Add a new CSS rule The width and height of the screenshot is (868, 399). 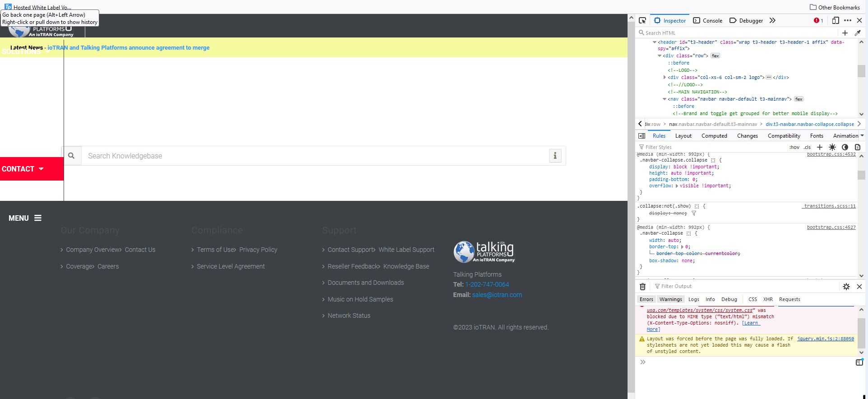pos(820,147)
